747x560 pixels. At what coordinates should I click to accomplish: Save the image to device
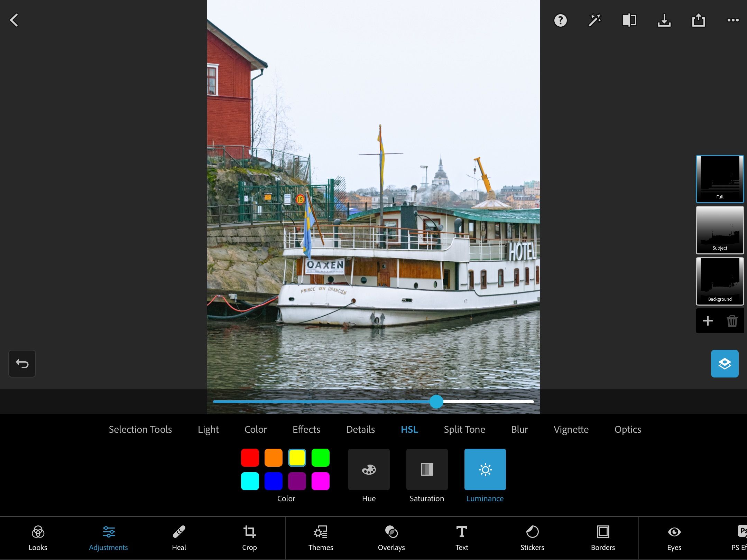664,21
